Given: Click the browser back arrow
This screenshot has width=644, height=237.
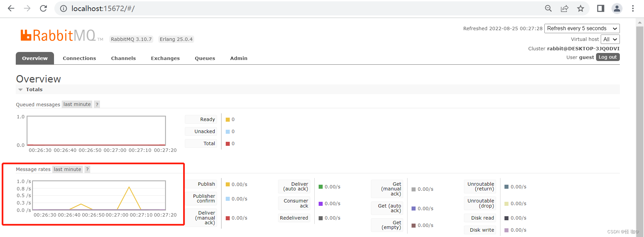Looking at the screenshot, I should coord(11,8).
